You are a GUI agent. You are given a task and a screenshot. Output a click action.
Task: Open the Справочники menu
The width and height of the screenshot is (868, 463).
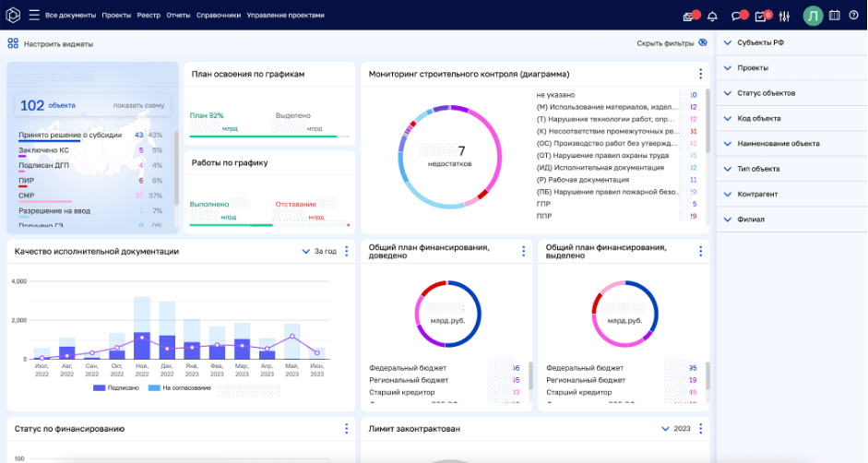point(218,16)
